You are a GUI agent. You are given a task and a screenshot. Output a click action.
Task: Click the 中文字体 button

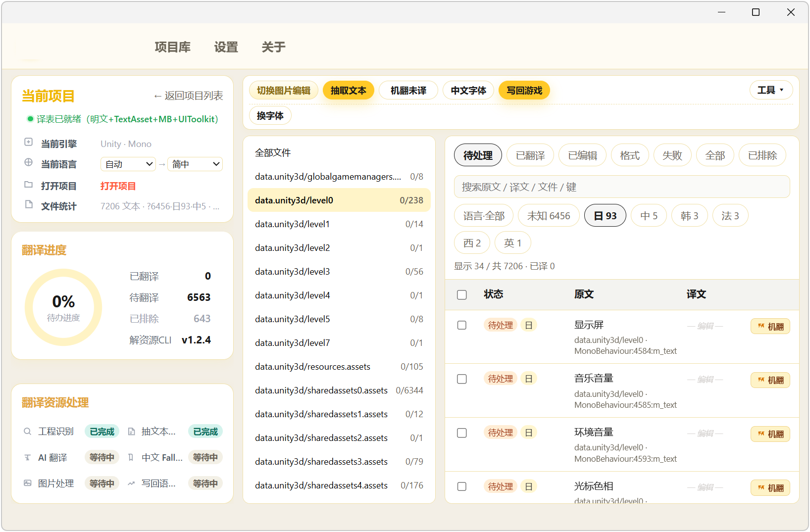468,91
